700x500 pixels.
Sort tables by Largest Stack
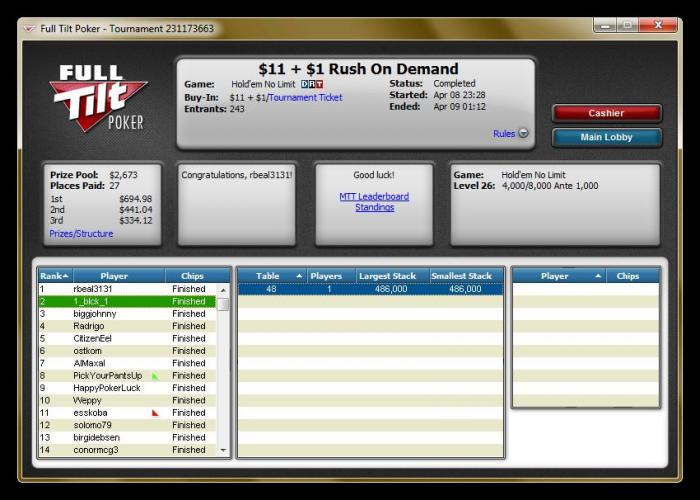pos(392,276)
